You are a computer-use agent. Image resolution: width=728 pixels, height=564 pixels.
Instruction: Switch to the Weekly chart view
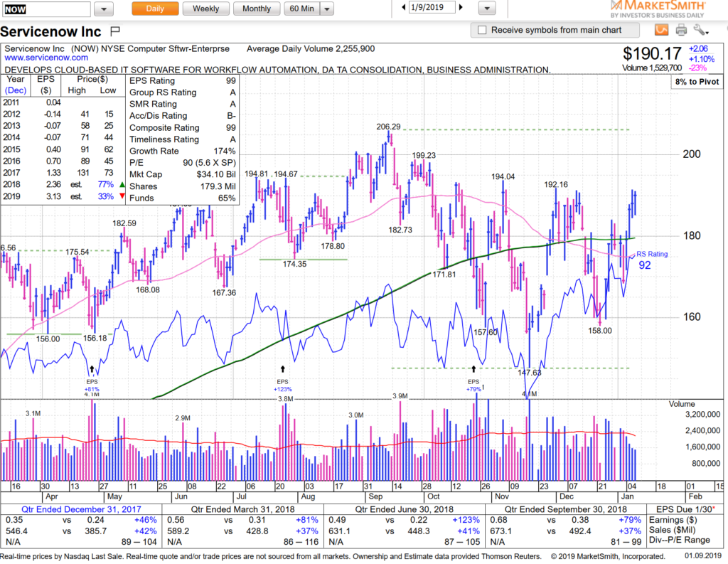tap(205, 9)
